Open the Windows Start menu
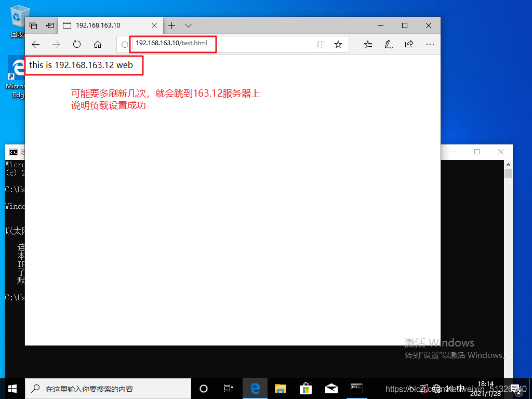Image resolution: width=532 pixels, height=399 pixels. [x=12, y=389]
